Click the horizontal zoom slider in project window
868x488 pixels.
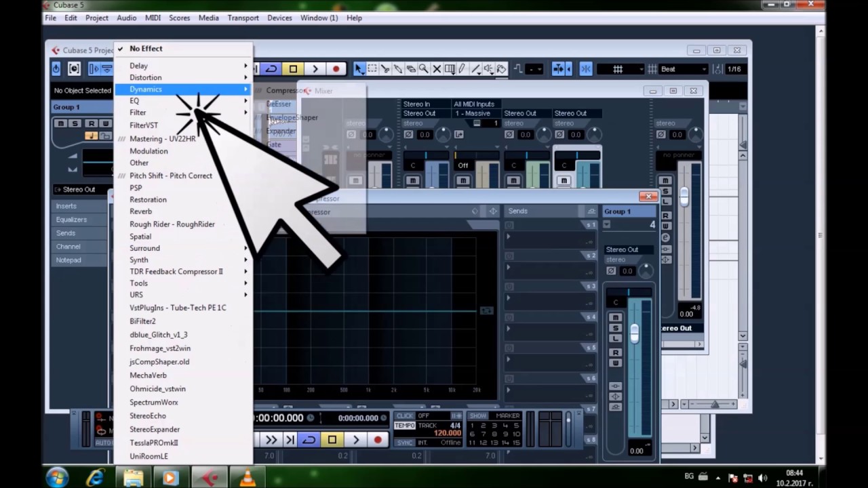tap(714, 404)
